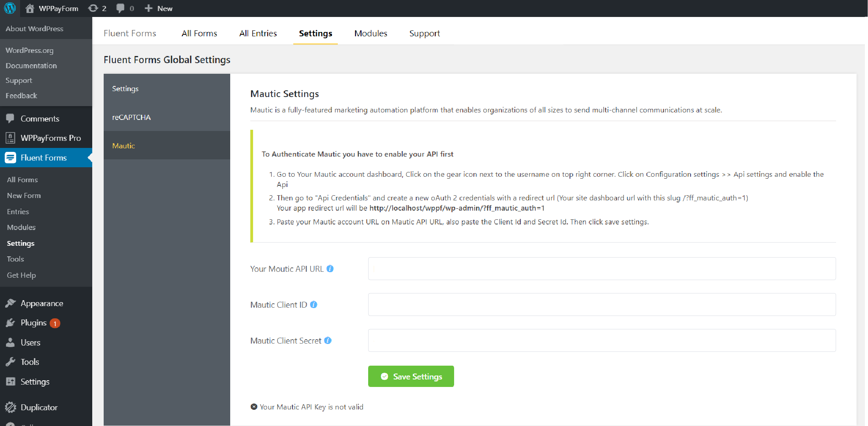This screenshot has width=868, height=426.
Task: Click the Mautic Client ID info icon
Action: pos(315,305)
